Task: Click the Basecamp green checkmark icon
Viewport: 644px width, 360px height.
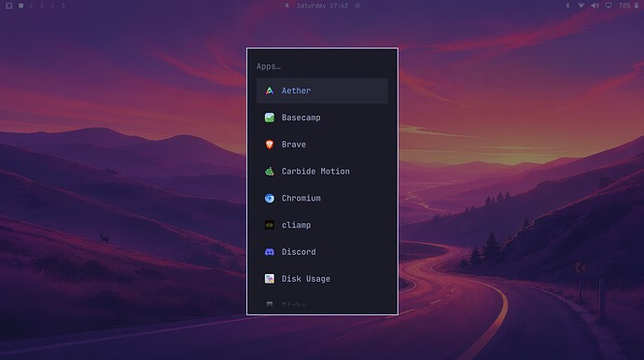Action: [x=270, y=118]
